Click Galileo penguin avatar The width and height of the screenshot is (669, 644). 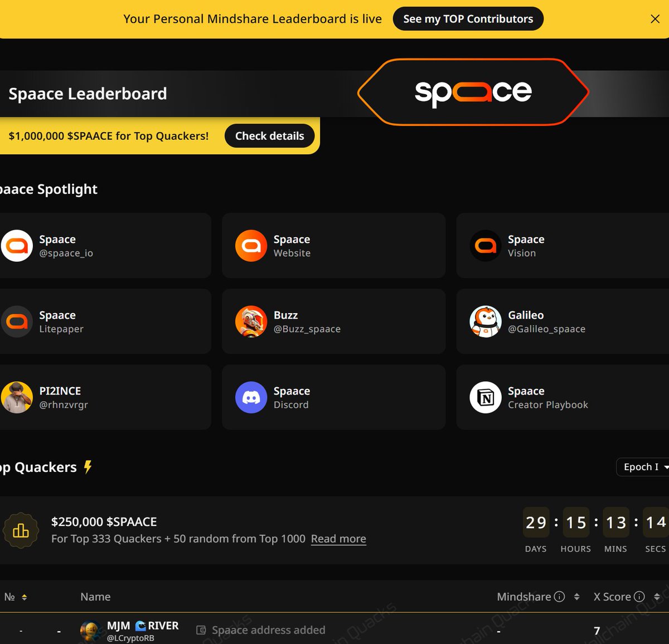[x=486, y=321]
